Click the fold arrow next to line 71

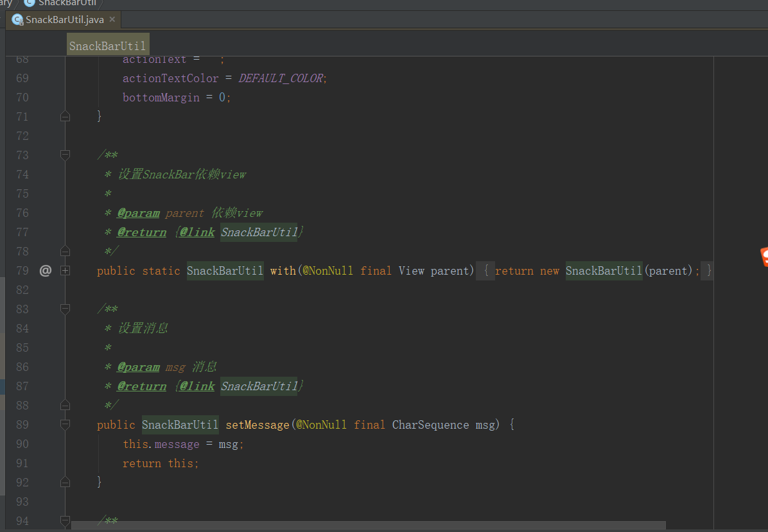pos(65,116)
